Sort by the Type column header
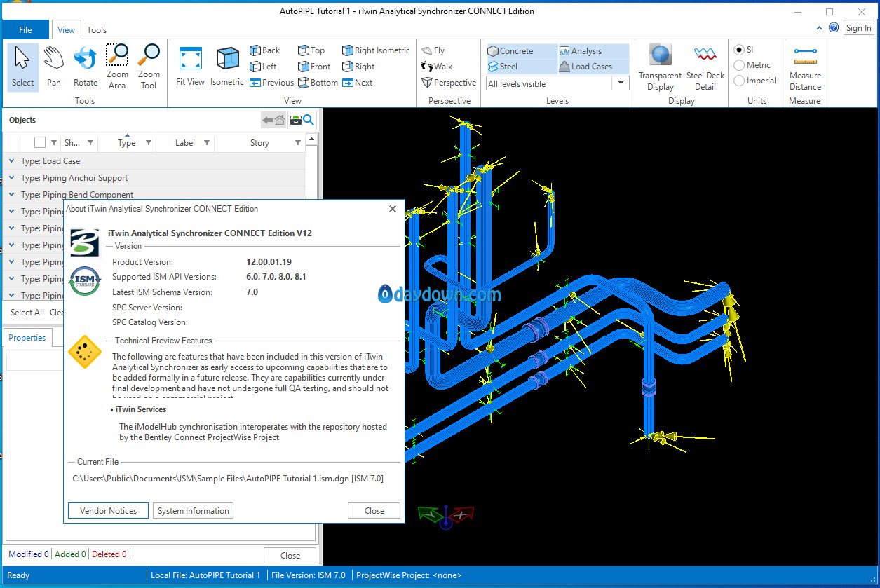The width and height of the screenshot is (880, 588). tap(127, 143)
